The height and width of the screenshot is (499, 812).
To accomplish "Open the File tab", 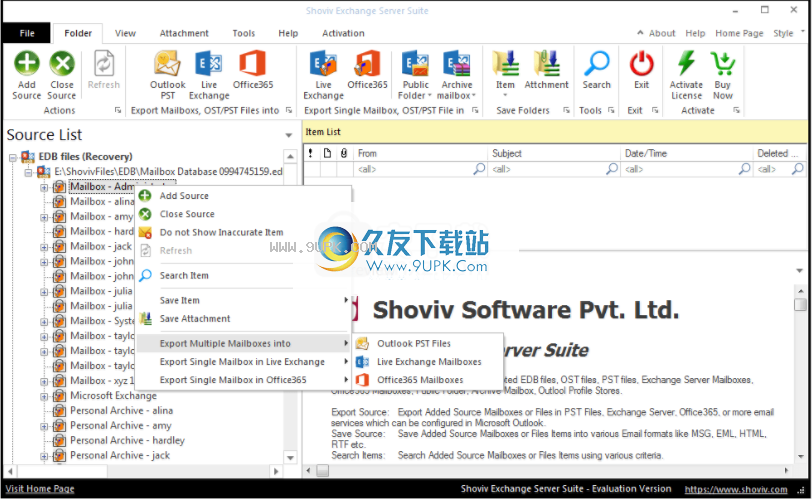I will pyautogui.click(x=27, y=33).
